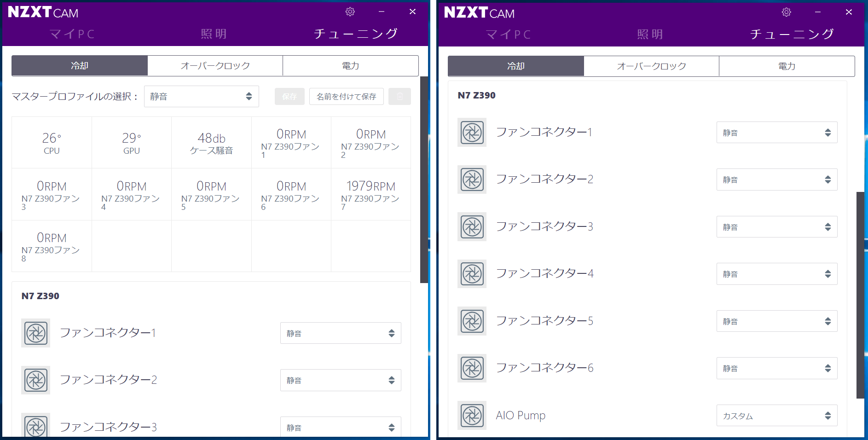Click the 0RPM N7 Z390ファン 4 tile
Screen dimensions: 868x440
(x=132, y=194)
